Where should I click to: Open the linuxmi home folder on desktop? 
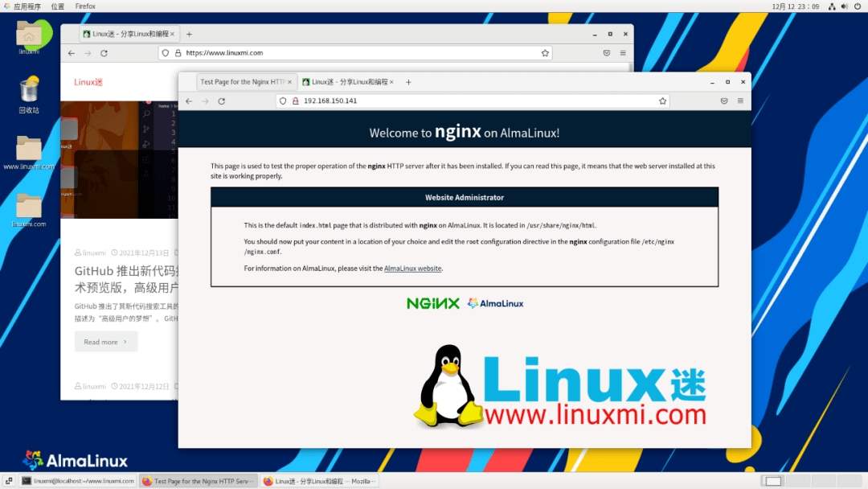(29, 38)
